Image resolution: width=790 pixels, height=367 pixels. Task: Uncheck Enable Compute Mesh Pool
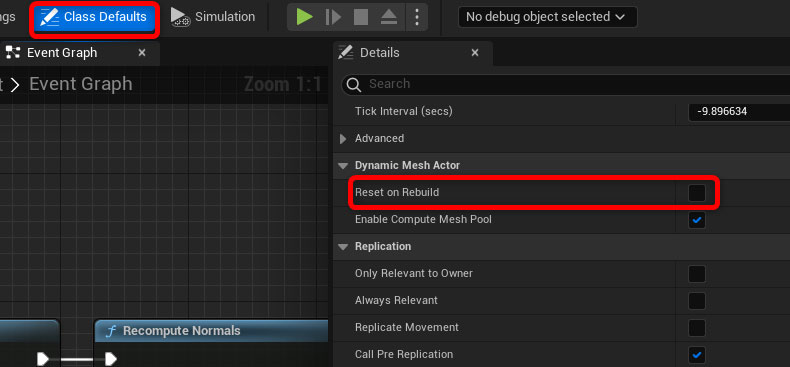[697, 220]
